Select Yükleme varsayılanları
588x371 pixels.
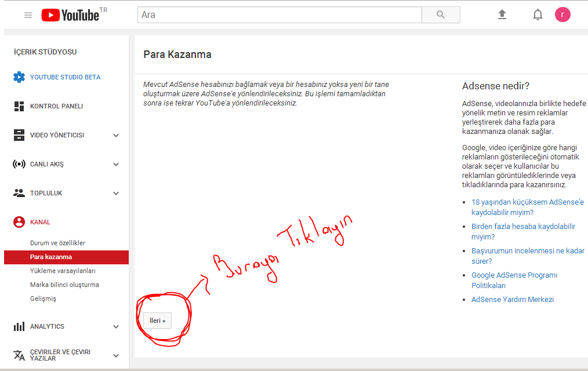pos(63,271)
